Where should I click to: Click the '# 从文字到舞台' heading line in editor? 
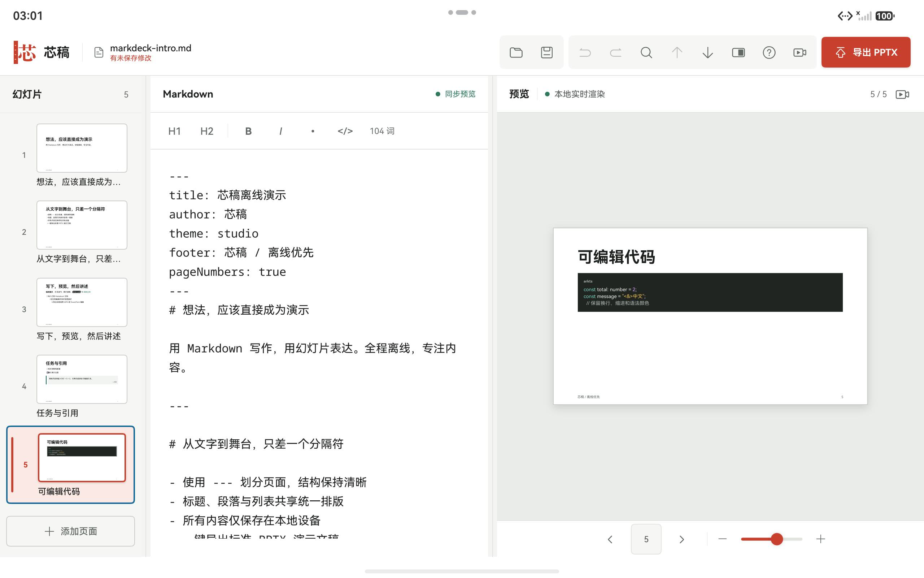coord(256,444)
